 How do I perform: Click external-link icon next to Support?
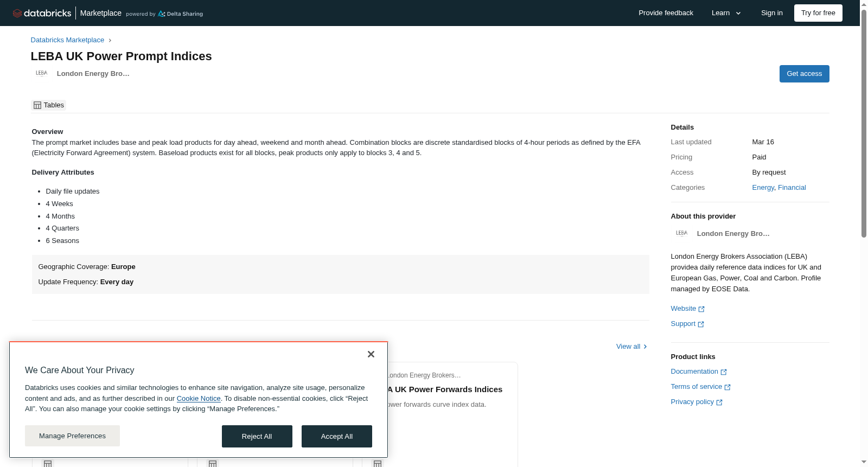pyautogui.click(x=701, y=324)
